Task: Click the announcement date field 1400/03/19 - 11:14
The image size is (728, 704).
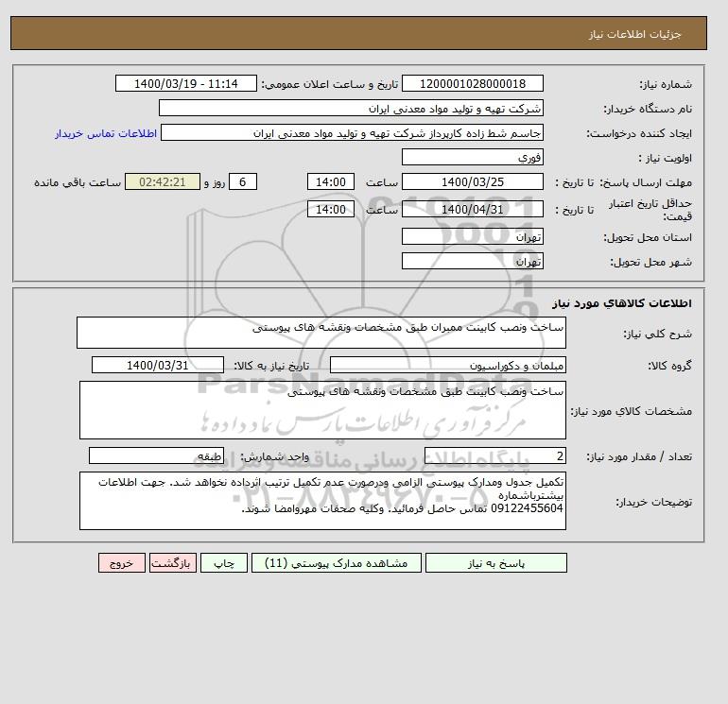Action: [x=185, y=83]
